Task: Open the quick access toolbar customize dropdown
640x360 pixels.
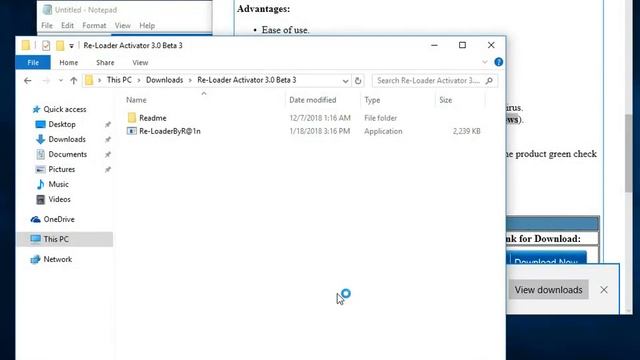Action: [71, 46]
